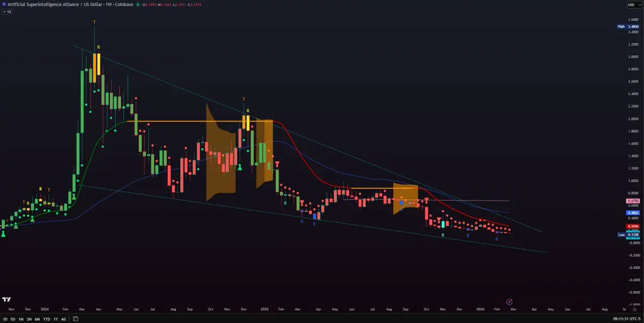Click the 3.6000 level on price scale
Viewport: 644px width, 323px height.
coord(633,19)
